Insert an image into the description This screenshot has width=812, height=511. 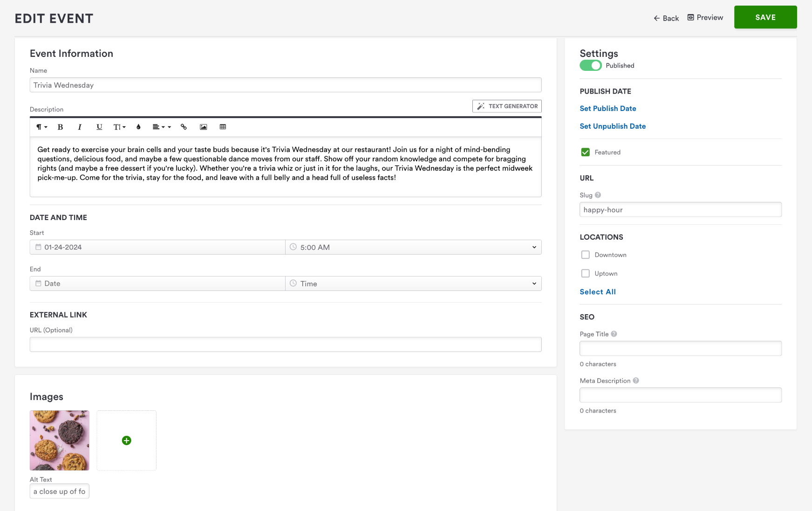[x=203, y=127]
